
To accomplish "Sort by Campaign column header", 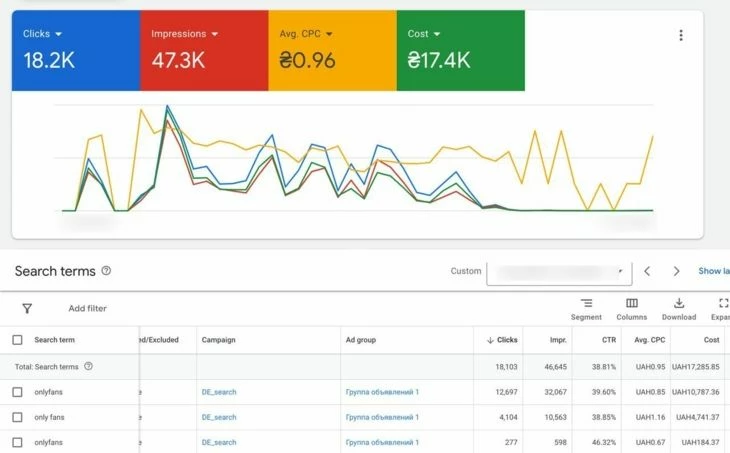I will point(218,340).
